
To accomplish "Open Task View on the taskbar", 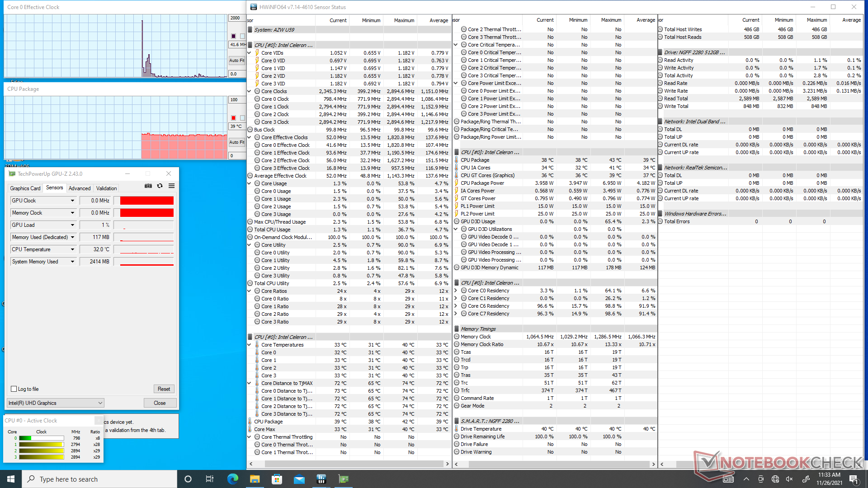I will (x=210, y=479).
